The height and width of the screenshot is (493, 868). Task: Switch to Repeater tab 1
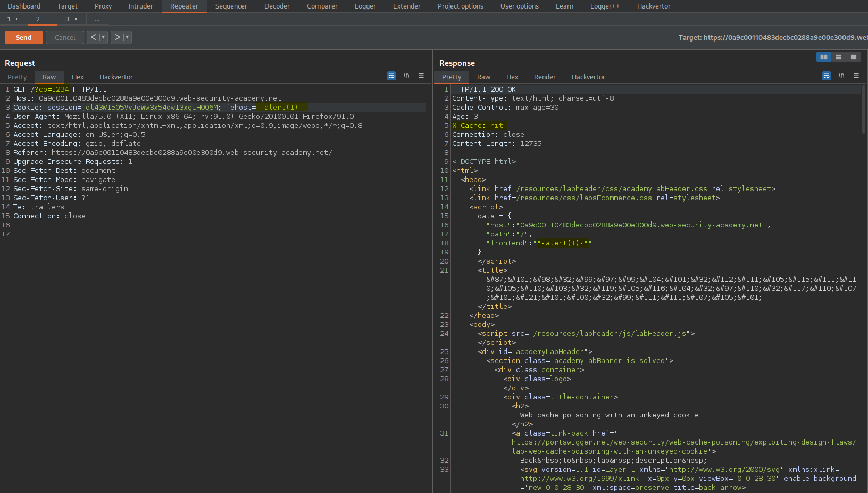[x=9, y=19]
